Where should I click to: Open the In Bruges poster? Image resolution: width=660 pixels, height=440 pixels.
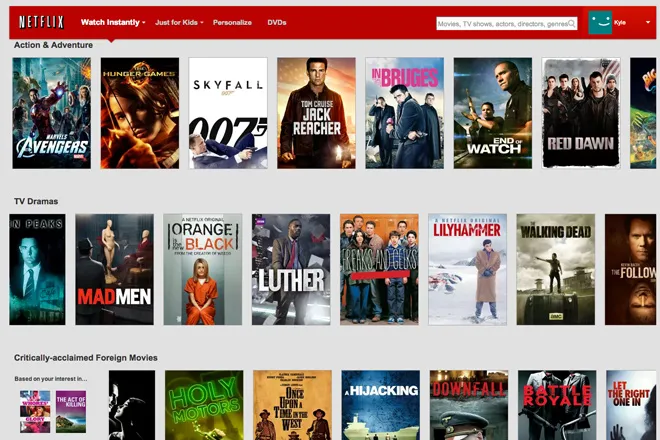click(x=405, y=113)
